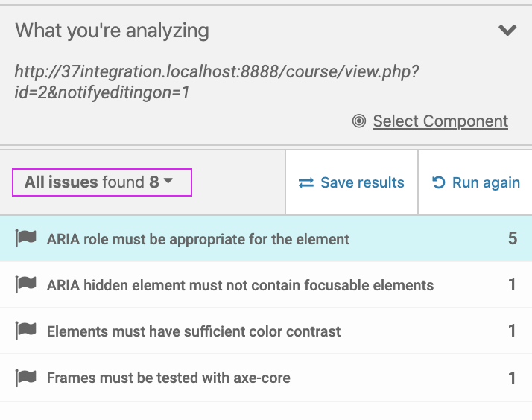Click the What you're analyzing heading

[112, 31]
